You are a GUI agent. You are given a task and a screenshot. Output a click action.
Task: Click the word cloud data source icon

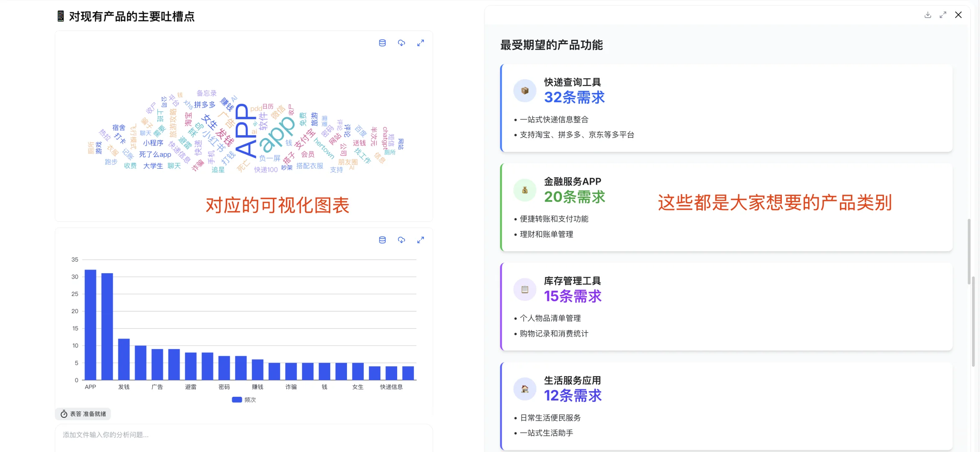click(382, 43)
